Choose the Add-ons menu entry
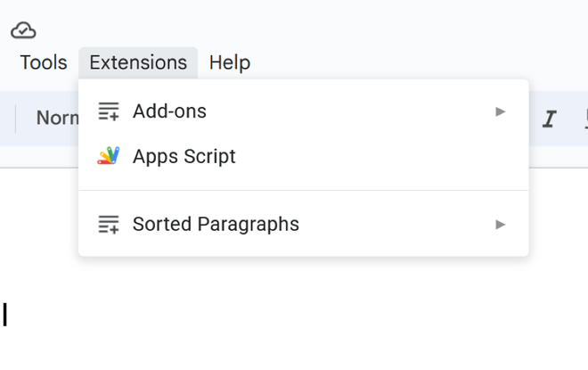 169,111
